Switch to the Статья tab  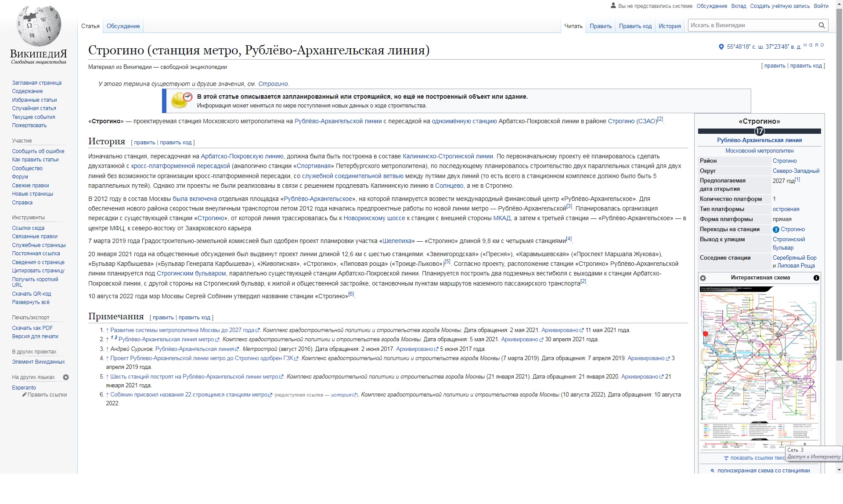pos(90,26)
